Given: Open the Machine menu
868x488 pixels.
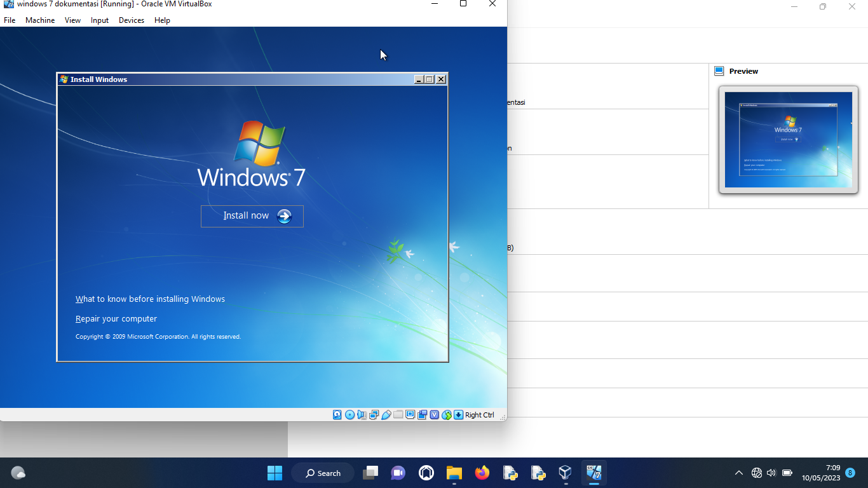Looking at the screenshot, I should point(40,20).
